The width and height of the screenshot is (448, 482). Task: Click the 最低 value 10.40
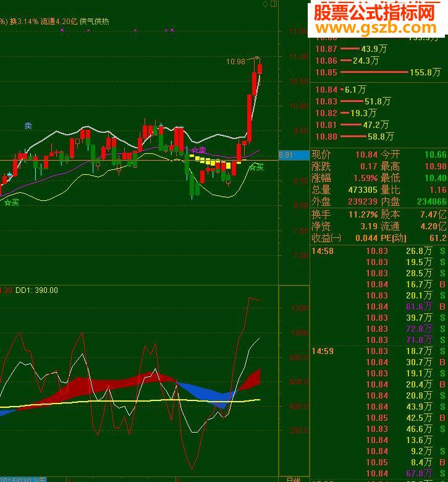click(x=436, y=178)
